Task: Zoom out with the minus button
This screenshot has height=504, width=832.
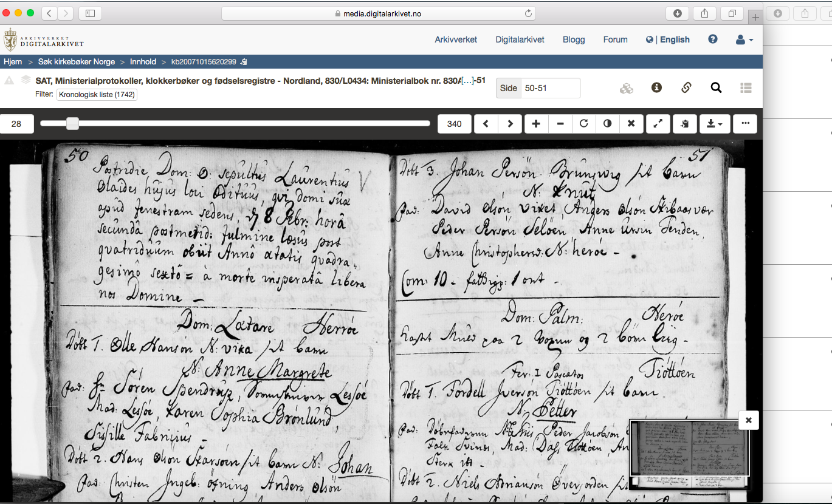Action: point(560,124)
